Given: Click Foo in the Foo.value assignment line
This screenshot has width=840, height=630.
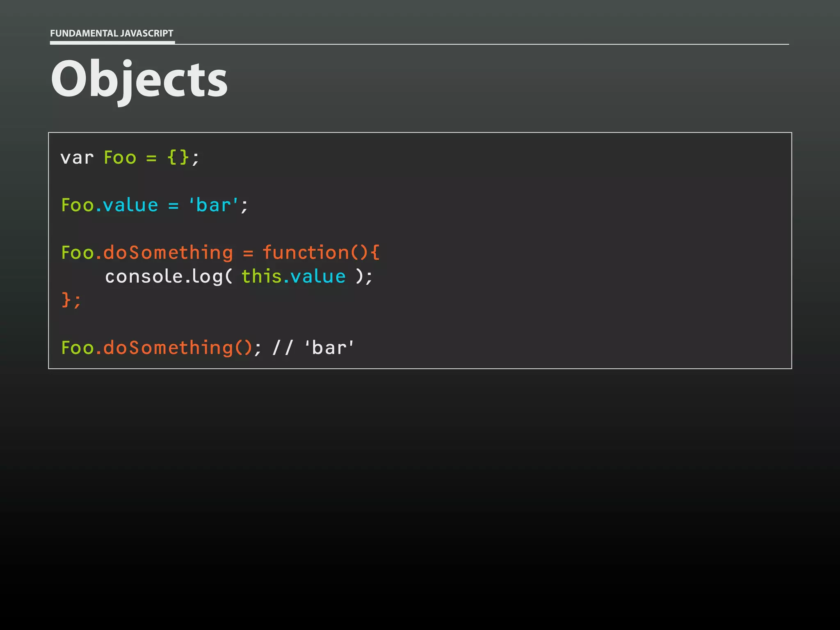Looking at the screenshot, I should click(78, 205).
